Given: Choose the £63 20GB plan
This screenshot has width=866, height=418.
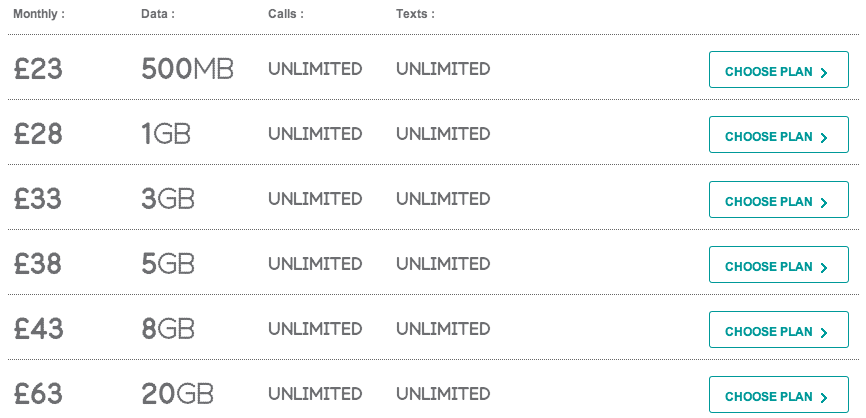Looking at the screenshot, I should [779, 394].
